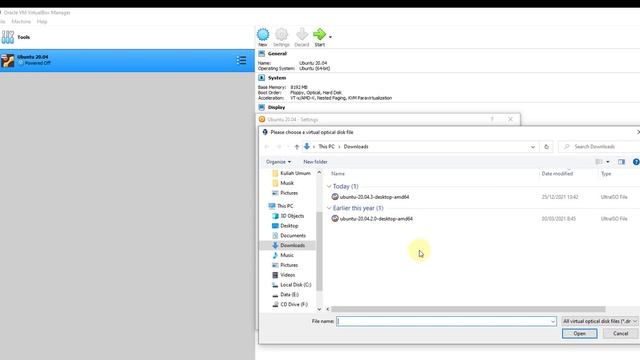Select CD Drive (F:) in sidebar

point(290,304)
